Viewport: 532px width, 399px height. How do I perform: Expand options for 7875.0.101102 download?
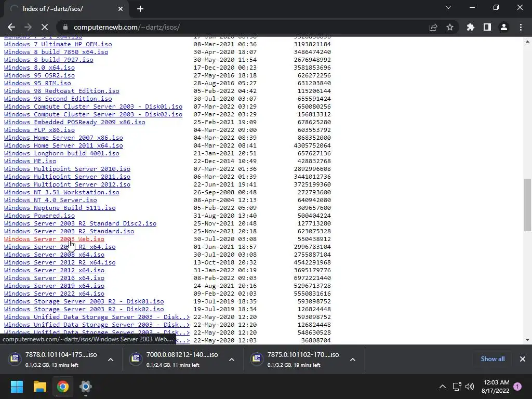point(353,360)
